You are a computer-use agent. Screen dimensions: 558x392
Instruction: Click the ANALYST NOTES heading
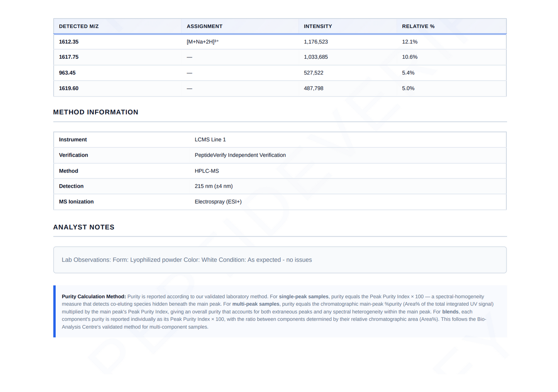pyautogui.click(x=84, y=227)
